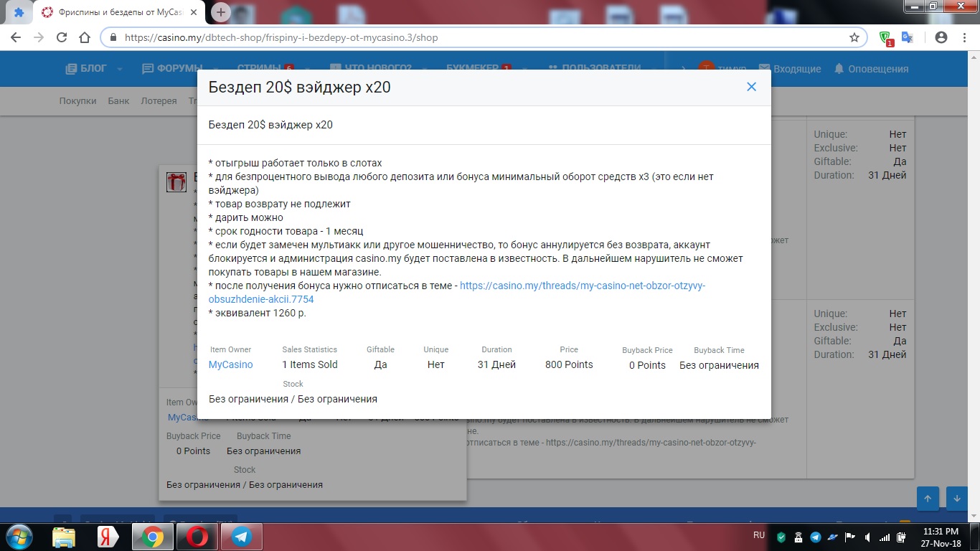The width and height of the screenshot is (980, 551).
Task: Open the green shield antivirus tray icon
Action: pos(782,537)
